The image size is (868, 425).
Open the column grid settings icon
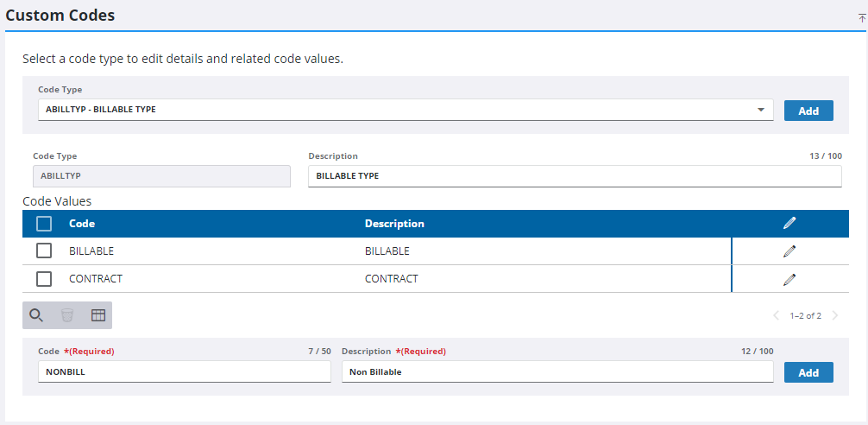tap(98, 315)
